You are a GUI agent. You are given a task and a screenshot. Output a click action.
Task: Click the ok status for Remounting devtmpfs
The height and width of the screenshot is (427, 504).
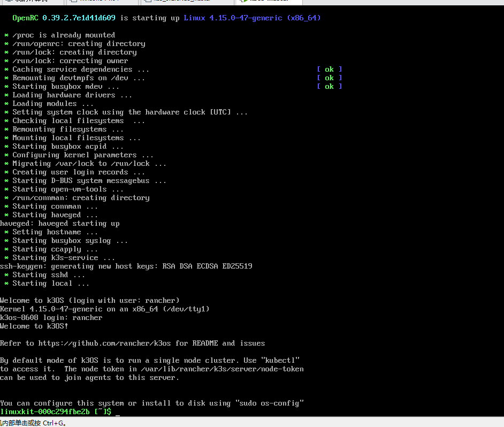(x=329, y=78)
